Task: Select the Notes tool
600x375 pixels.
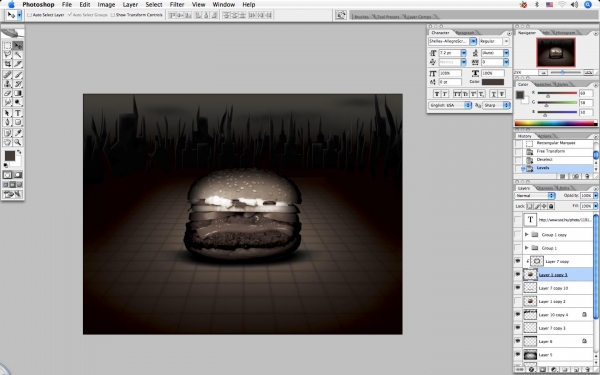Action: point(7,133)
